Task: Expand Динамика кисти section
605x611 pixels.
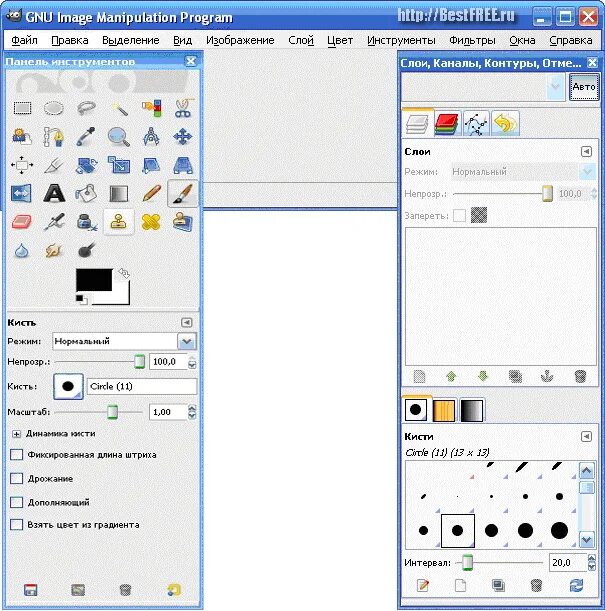Action: click(16, 434)
